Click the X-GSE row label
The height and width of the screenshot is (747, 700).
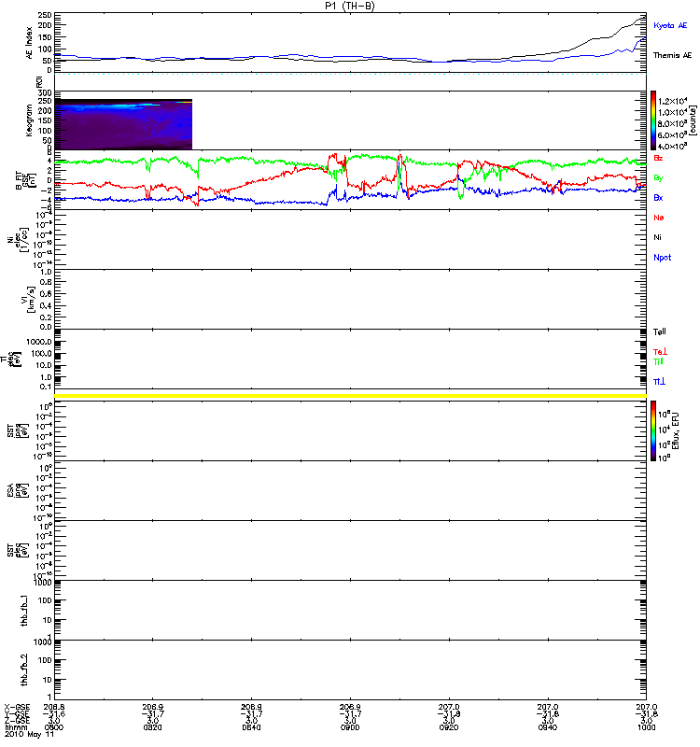coord(17,708)
